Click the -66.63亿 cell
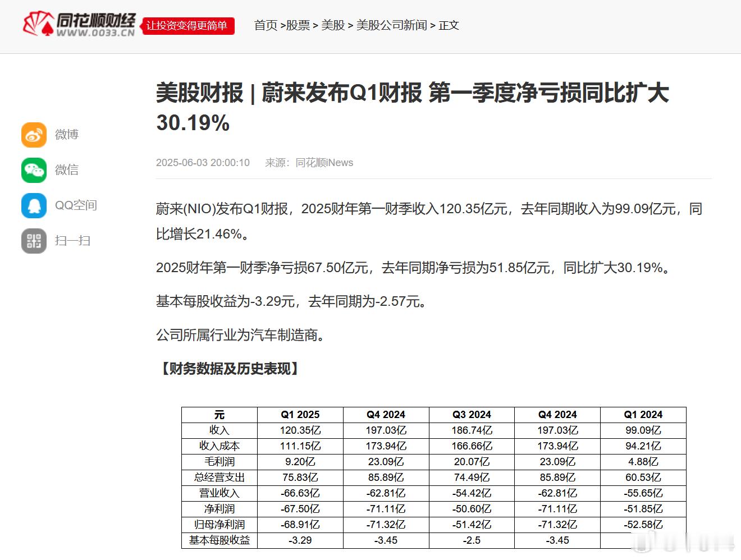The image size is (741, 560). coord(300,493)
